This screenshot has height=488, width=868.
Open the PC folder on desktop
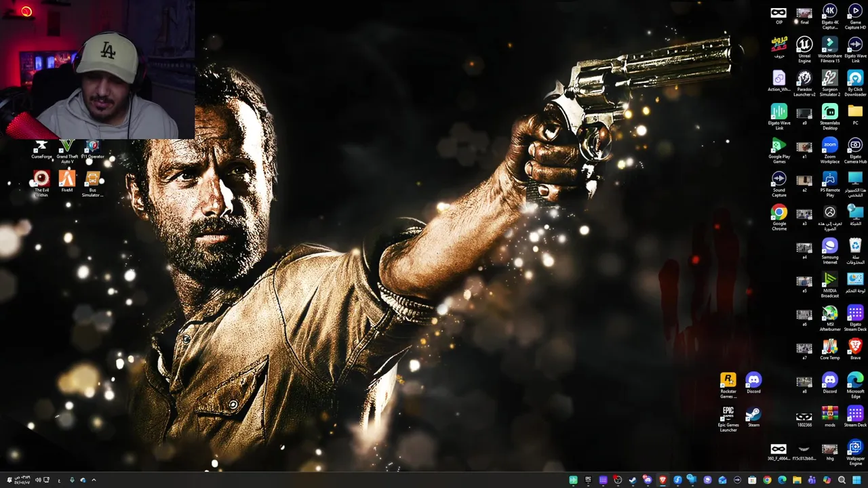point(855,114)
